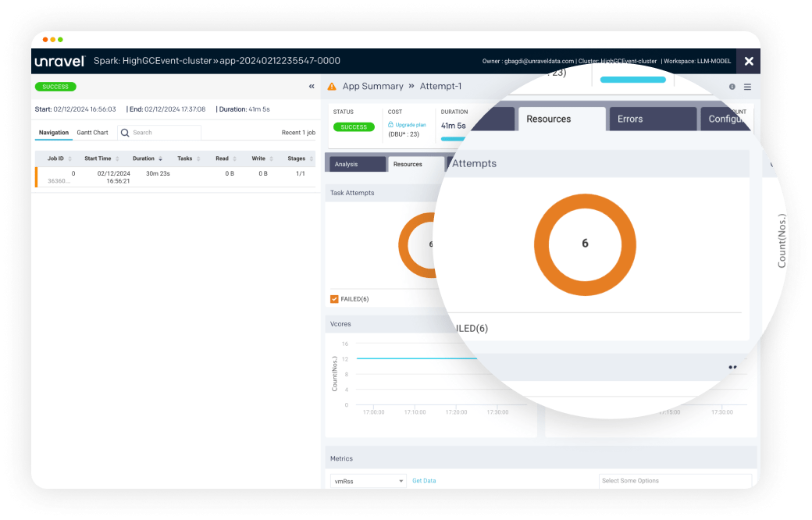Select the job row starting 02/12/2024 16:56:21

[x=175, y=177]
